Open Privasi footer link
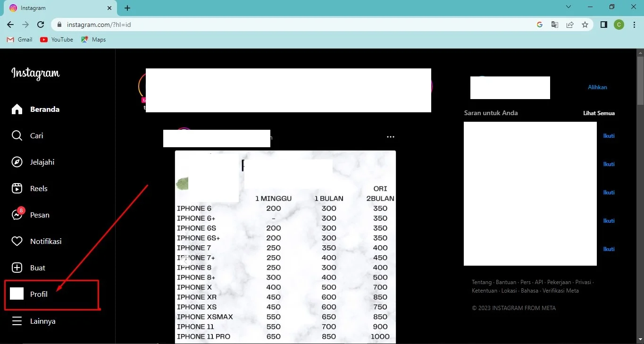644x344 pixels. tap(583, 282)
